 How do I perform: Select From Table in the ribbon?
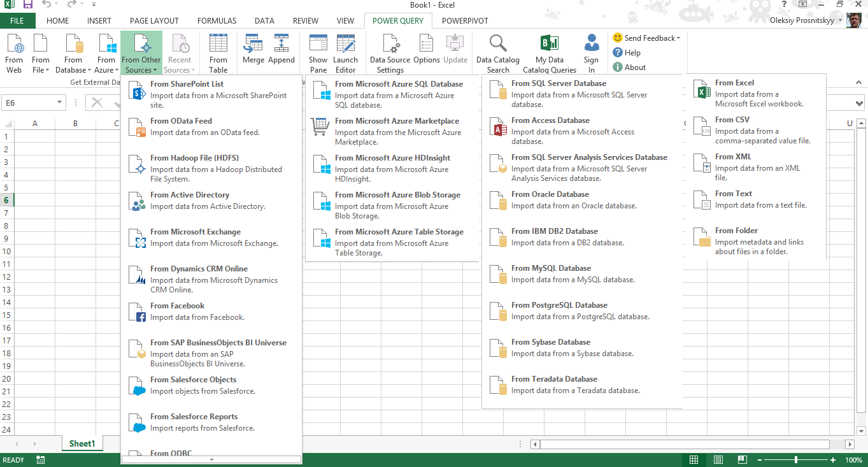click(x=218, y=54)
